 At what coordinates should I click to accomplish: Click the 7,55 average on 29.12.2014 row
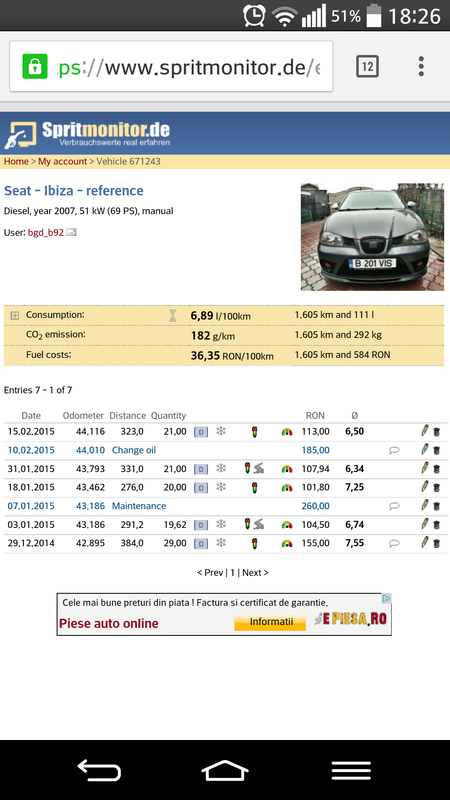(355, 543)
